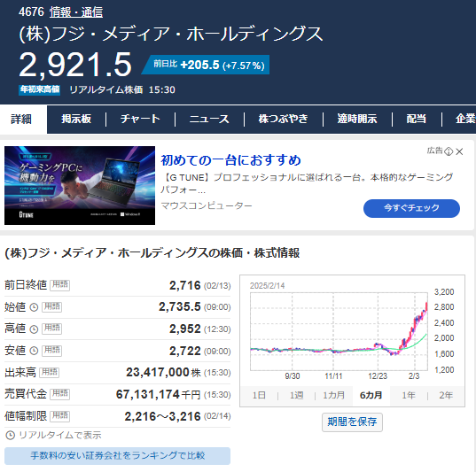Viewport: 476px width, 472px height.
Task: Open 用語 glossary for 高値
Action: pyautogui.click(x=51, y=329)
